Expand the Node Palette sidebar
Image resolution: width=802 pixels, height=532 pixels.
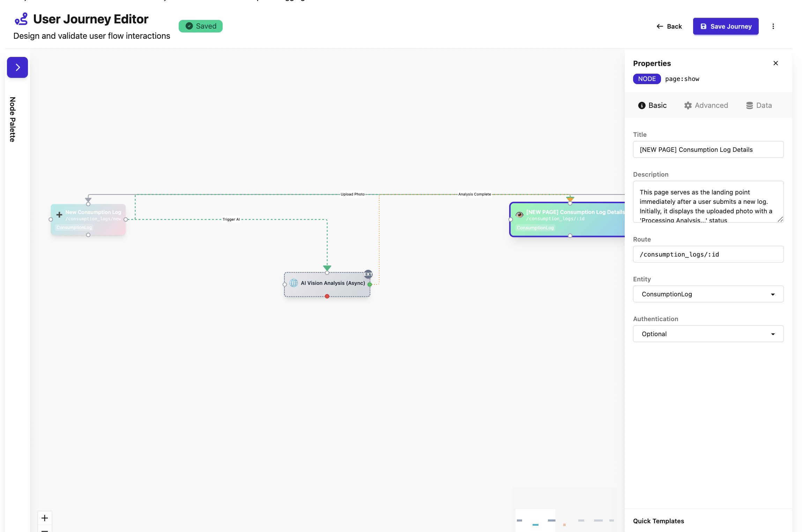[x=17, y=67]
